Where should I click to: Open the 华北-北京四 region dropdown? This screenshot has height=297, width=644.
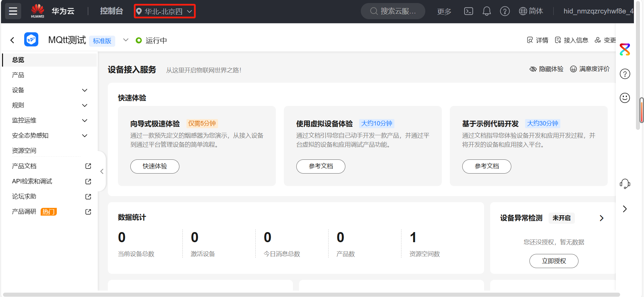point(165,11)
